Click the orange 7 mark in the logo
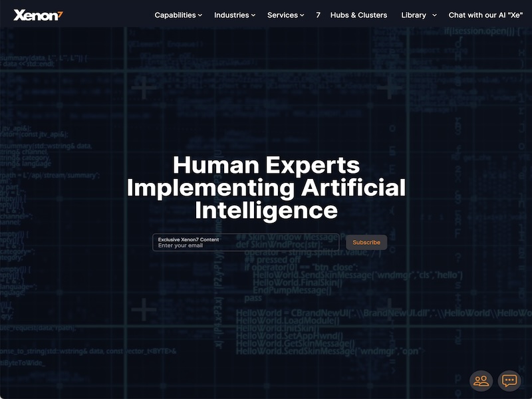Image resolution: width=532 pixels, height=399 pixels. coord(60,14)
